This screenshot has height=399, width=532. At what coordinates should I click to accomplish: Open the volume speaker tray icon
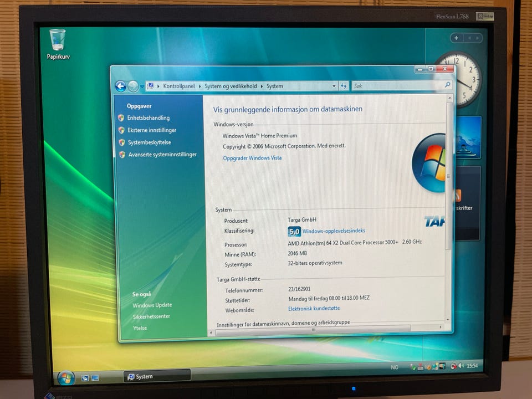pos(461,366)
